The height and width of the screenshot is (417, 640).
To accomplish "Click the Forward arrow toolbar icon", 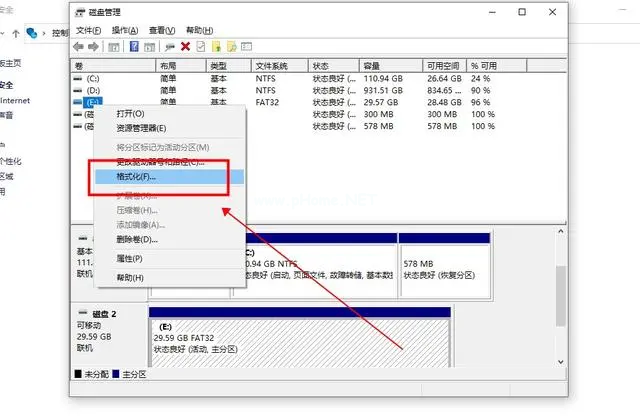I will point(95,47).
